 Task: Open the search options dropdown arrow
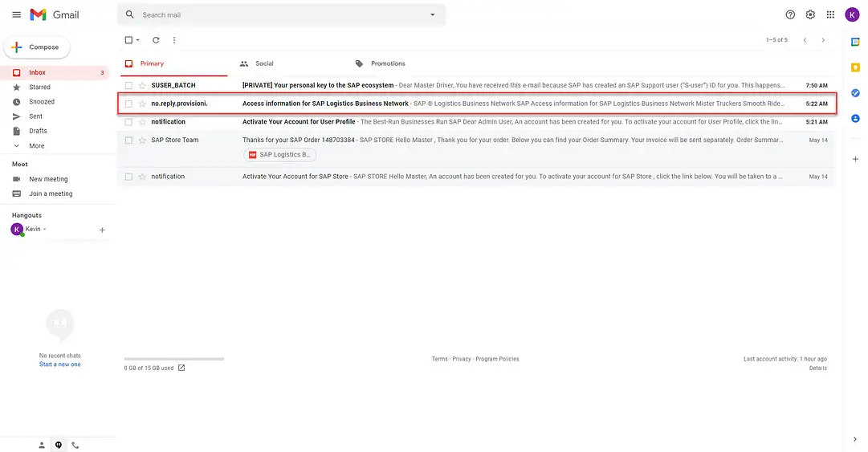[x=432, y=15]
